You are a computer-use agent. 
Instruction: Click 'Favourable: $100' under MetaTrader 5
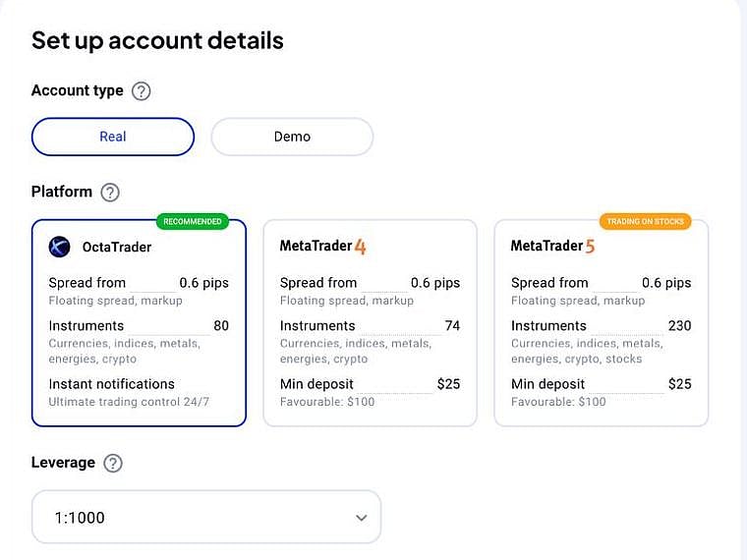[558, 402]
